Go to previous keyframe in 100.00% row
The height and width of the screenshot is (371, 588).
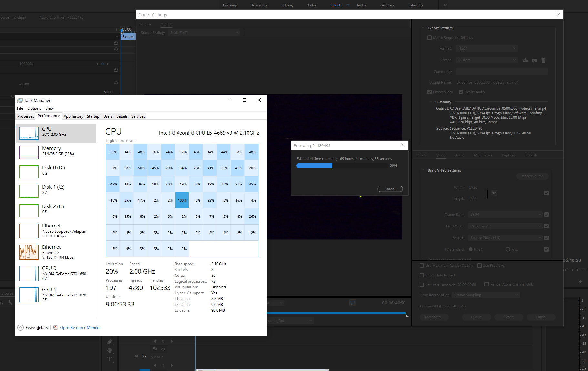coord(97,64)
